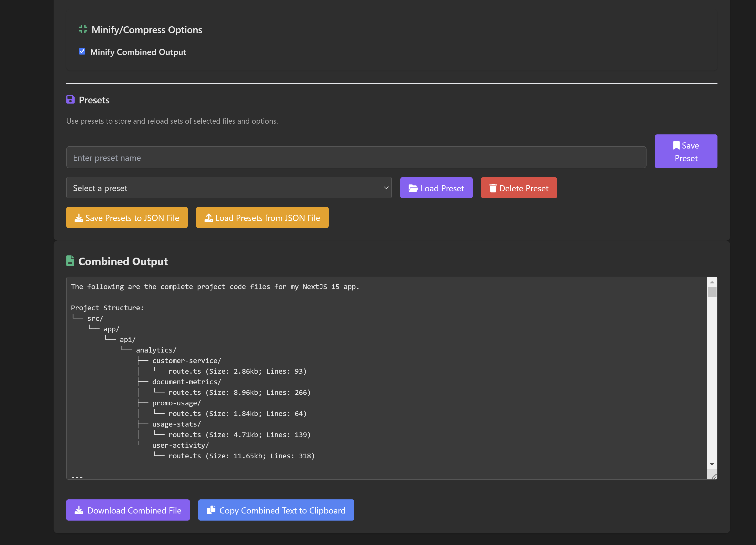Viewport: 756px width, 545px height.
Task: Click inside the Enter preset name field
Action: [356, 157]
